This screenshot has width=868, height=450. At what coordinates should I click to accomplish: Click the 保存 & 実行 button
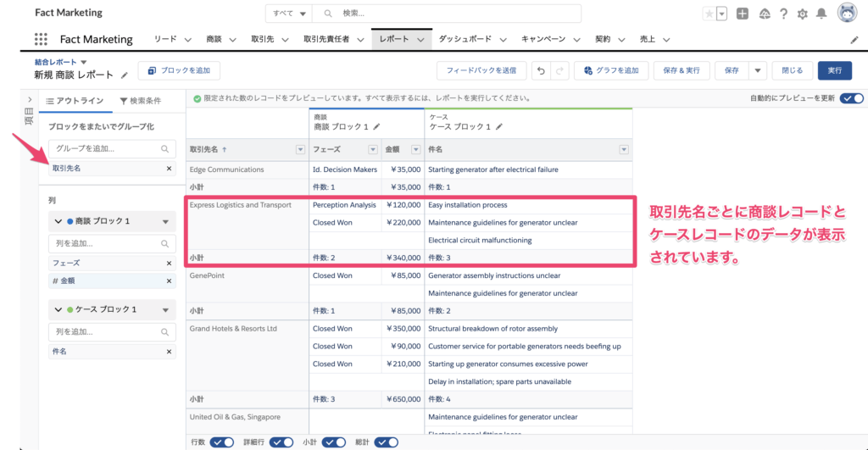point(682,71)
